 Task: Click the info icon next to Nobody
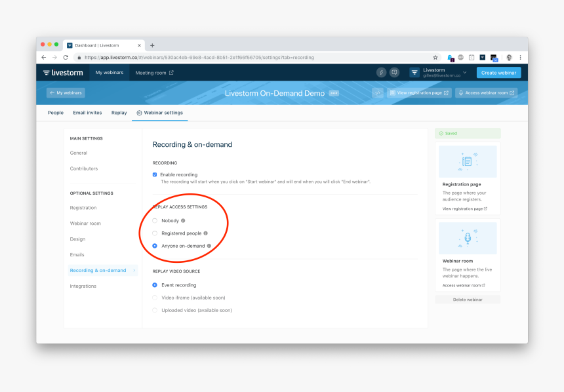pyautogui.click(x=183, y=220)
